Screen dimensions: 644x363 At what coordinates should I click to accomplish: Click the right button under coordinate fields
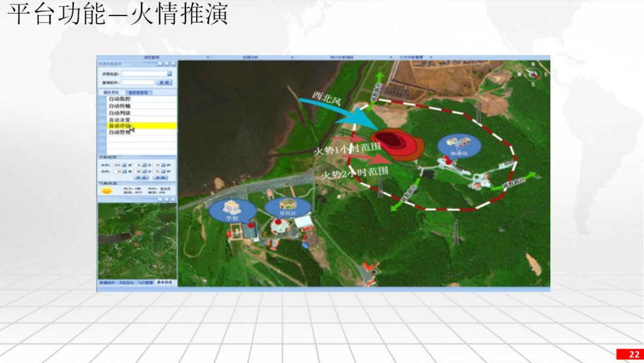[x=160, y=177]
